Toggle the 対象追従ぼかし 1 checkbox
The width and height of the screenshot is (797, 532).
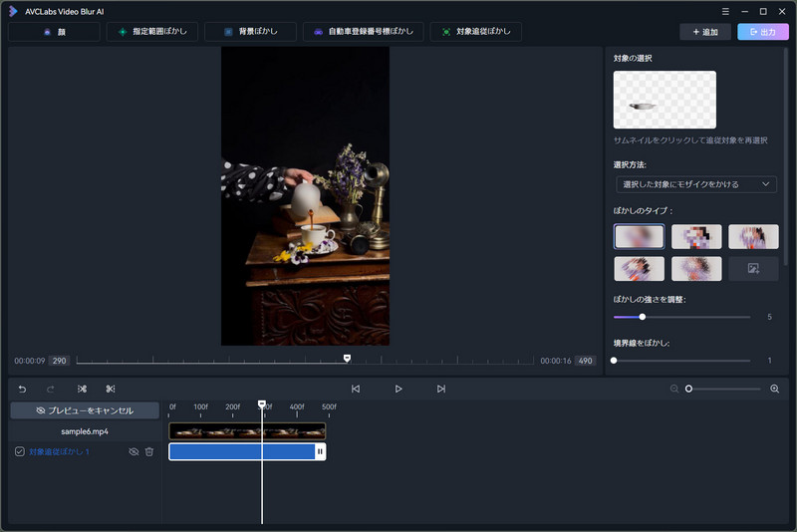point(19,451)
